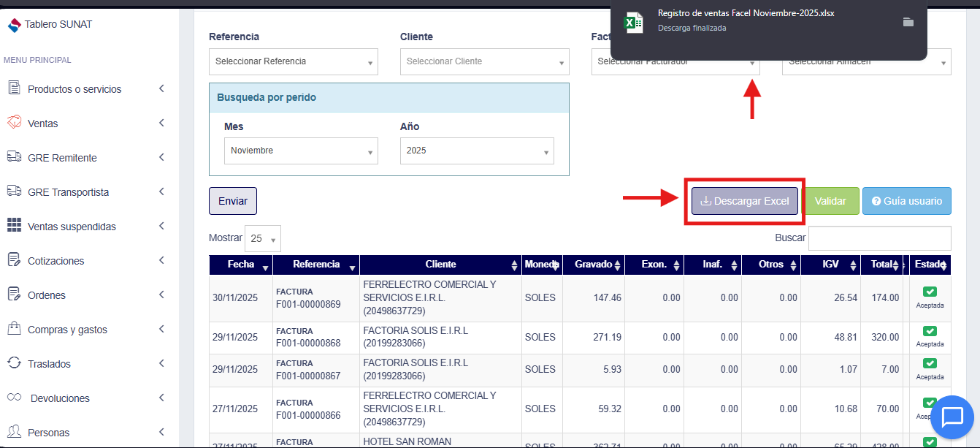Image resolution: width=980 pixels, height=448 pixels.
Task: Click the Ventas suspendidas grid icon
Action: pyautogui.click(x=14, y=226)
